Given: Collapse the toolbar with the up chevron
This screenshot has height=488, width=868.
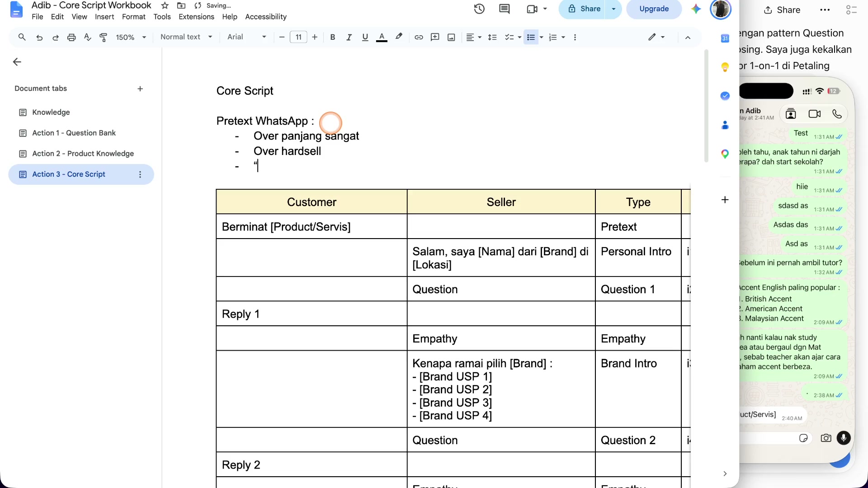Looking at the screenshot, I should tap(688, 38).
